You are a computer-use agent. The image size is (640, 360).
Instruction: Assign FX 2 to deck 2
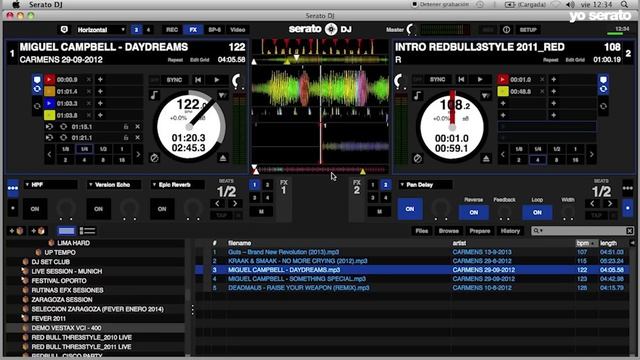click(385, 185)
